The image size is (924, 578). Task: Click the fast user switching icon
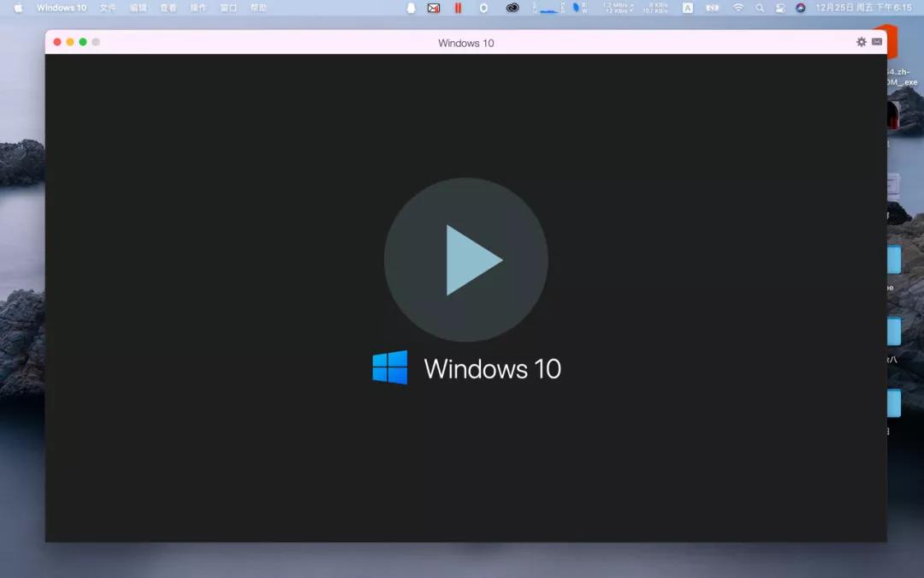coord(779,8)
